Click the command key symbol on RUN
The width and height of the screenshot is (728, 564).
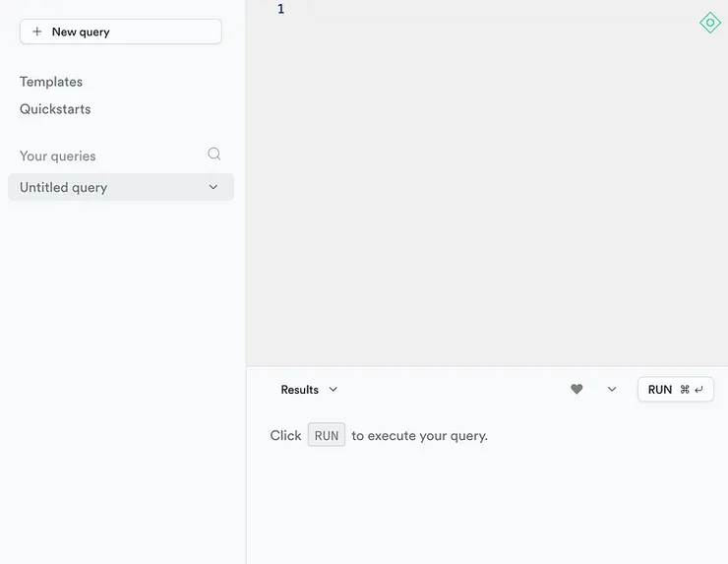(x=685, y=390)
